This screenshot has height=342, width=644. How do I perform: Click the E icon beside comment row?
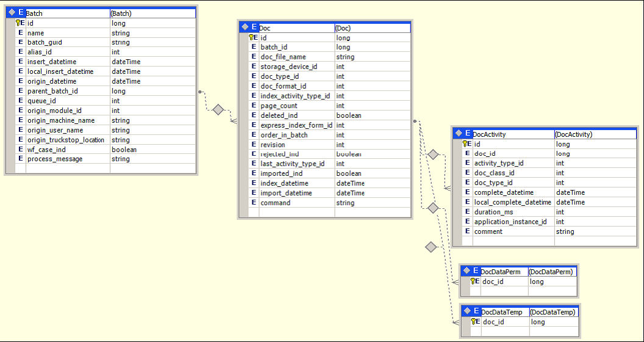467,232
